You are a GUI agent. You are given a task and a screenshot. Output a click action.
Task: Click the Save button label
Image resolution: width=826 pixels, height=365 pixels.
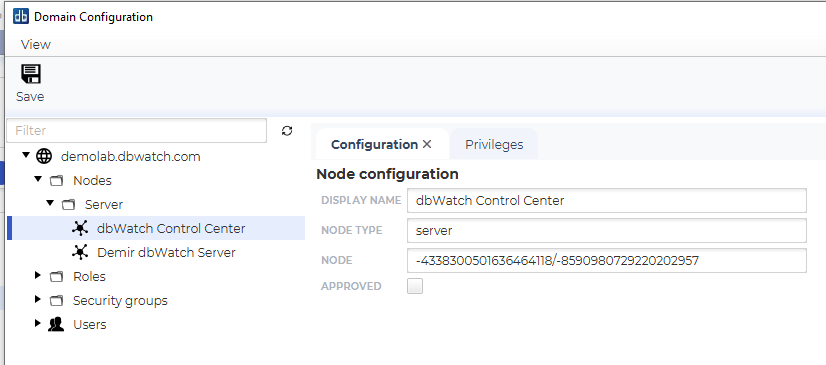point(30,97)
